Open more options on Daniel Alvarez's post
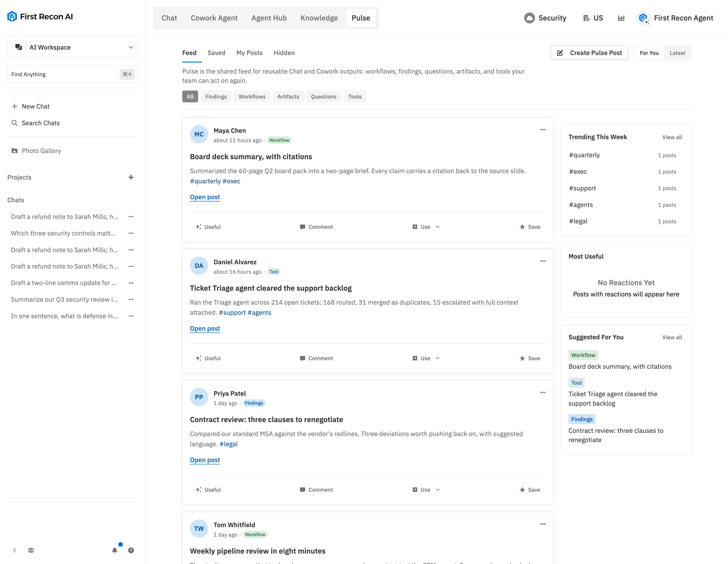 [543, 261]
